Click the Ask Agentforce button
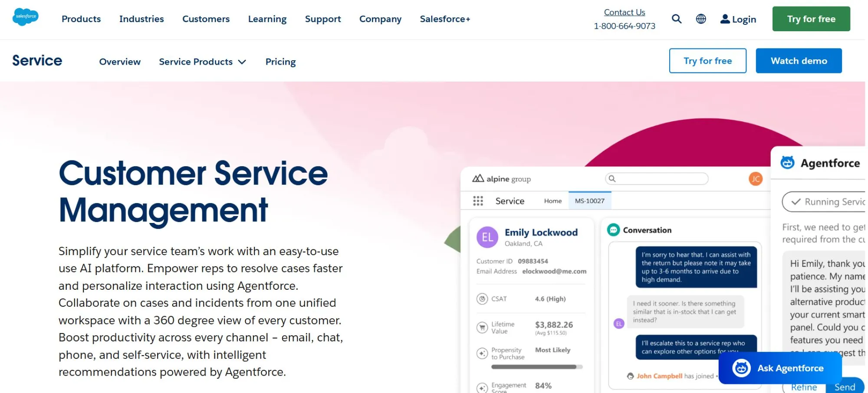This screenshot has width=868, height=393. click(x=780, y=368)
